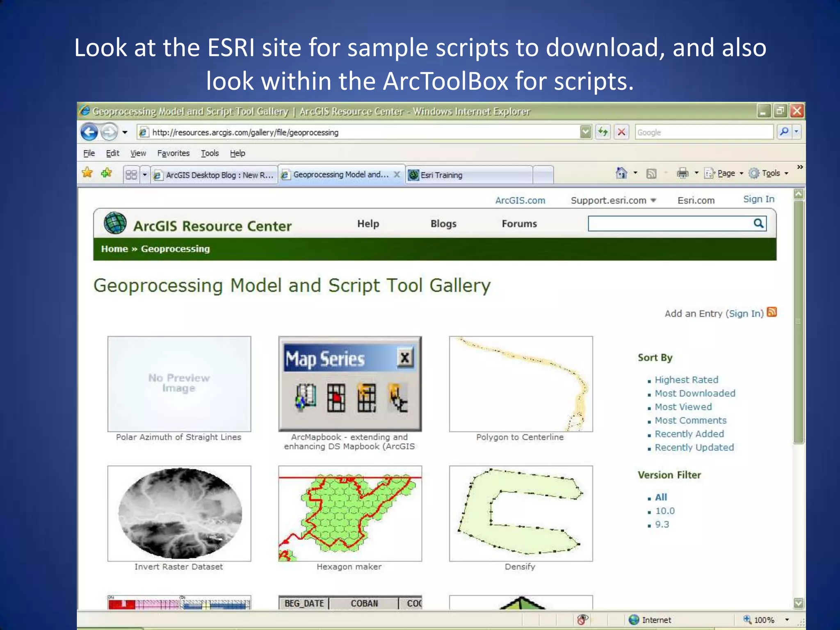The image size is (840, 630).
Task: Switch to the Esri Training tab
Action: [x=470, y=175]
